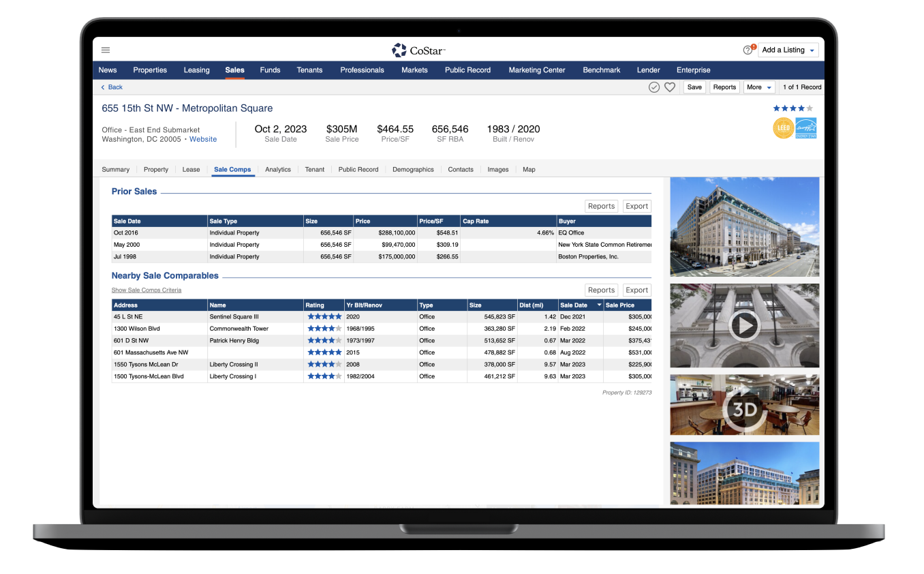924x574 pixels.
Task: Click the Energy Star badge
Action: click(806, 128)
